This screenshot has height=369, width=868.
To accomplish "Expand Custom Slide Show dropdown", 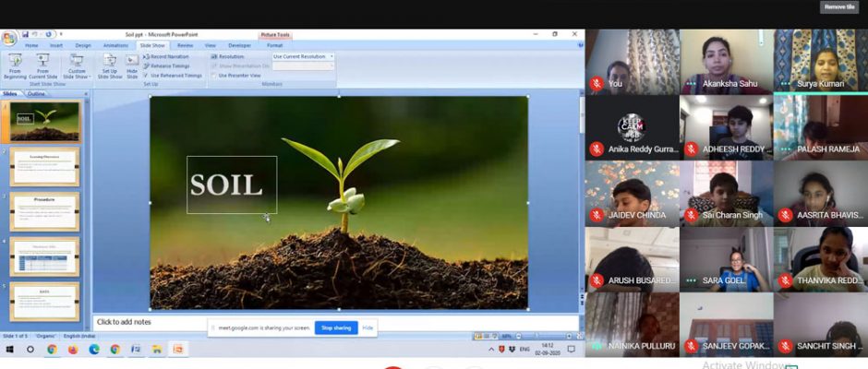I will pyautogui.click(x=77, y=66).
